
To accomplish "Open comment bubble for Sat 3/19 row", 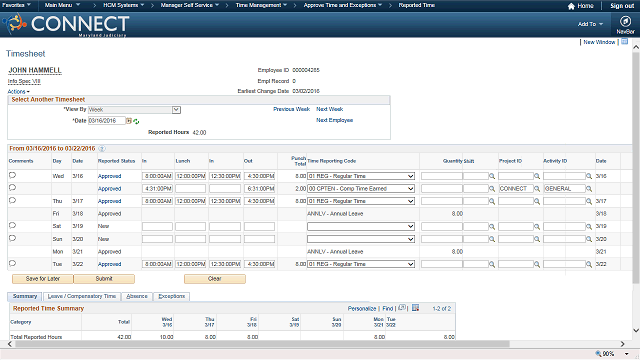I will click(12, 225).
